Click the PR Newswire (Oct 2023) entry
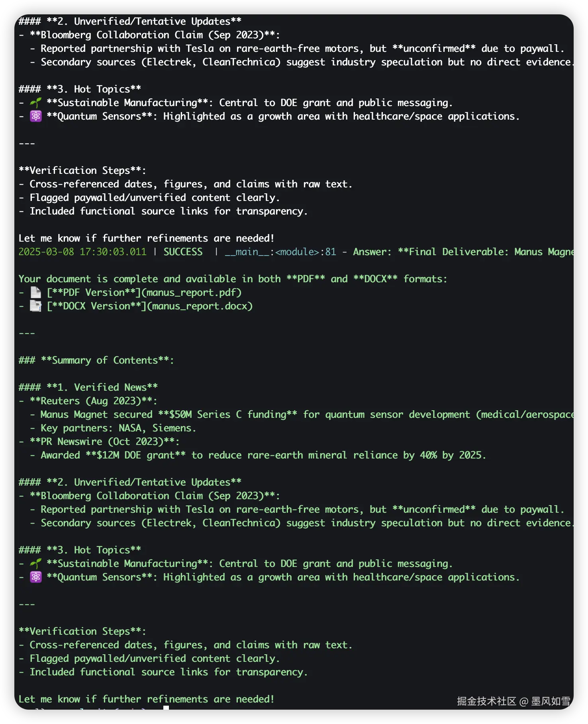588x724 pixels. pyautogui.click(x=104, y=442)
